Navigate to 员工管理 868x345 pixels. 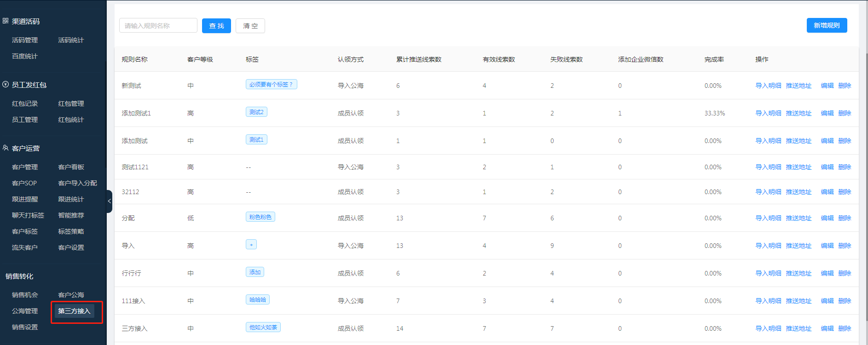click(25, 120)
